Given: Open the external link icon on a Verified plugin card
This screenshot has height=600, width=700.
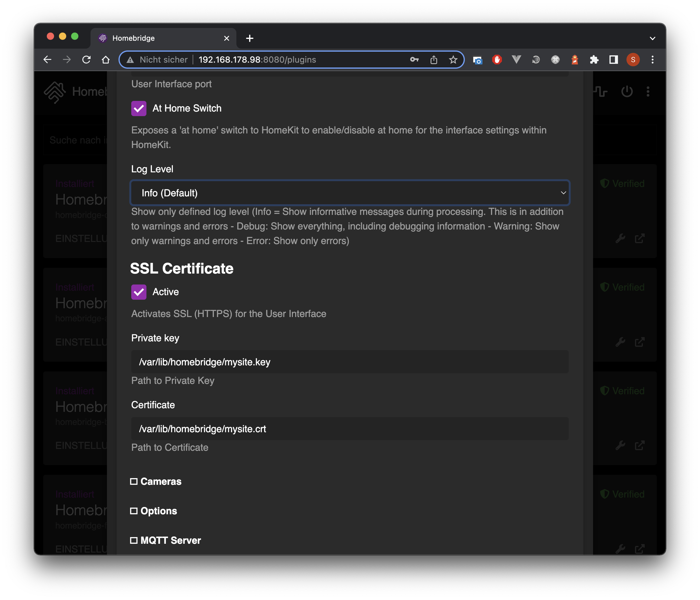Looking at the screenshot, I should tap(640, 239).
